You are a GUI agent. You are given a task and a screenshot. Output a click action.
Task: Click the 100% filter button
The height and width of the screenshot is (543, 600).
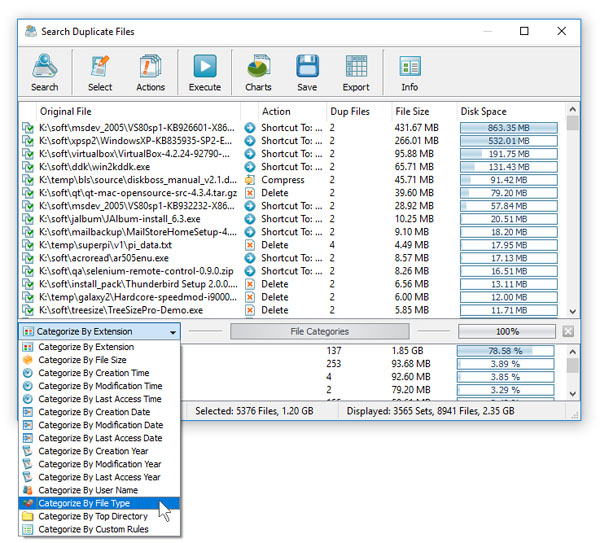click(x=507, y=331)
